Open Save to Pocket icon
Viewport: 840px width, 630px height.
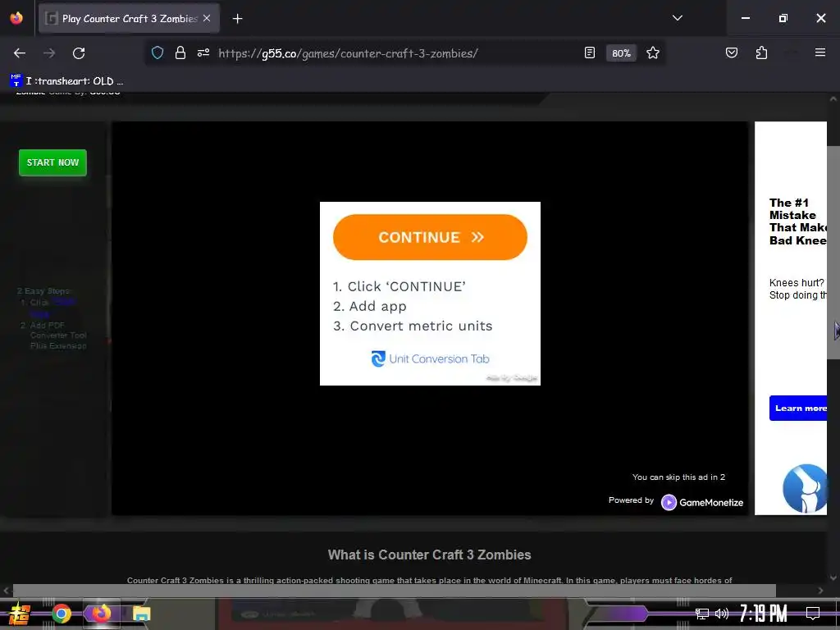(731, 53)
